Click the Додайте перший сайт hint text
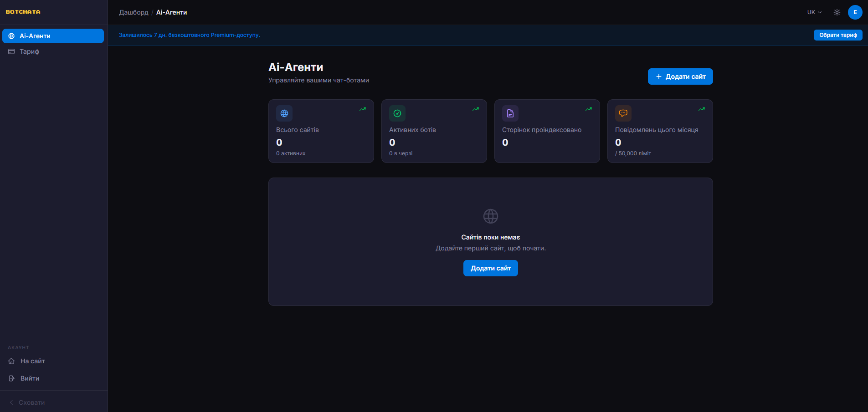The image size is (868, 412). 491,248
